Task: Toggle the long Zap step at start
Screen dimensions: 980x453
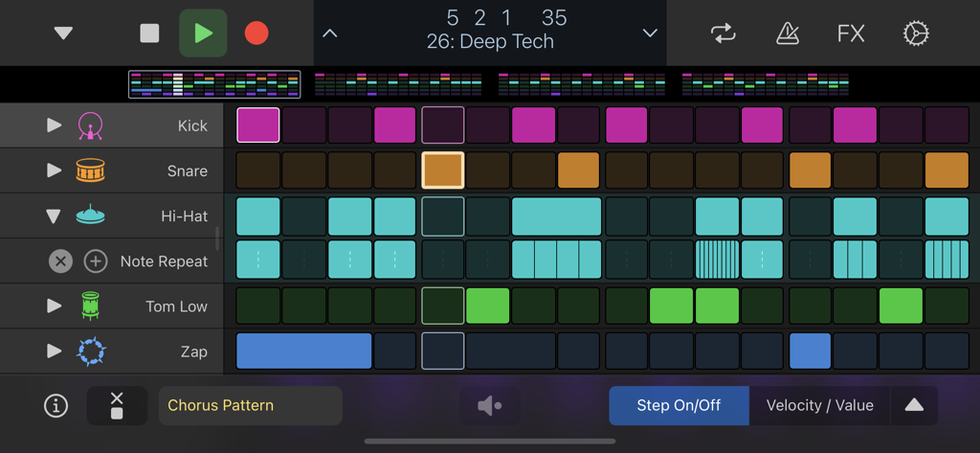Action: point(303,351)
